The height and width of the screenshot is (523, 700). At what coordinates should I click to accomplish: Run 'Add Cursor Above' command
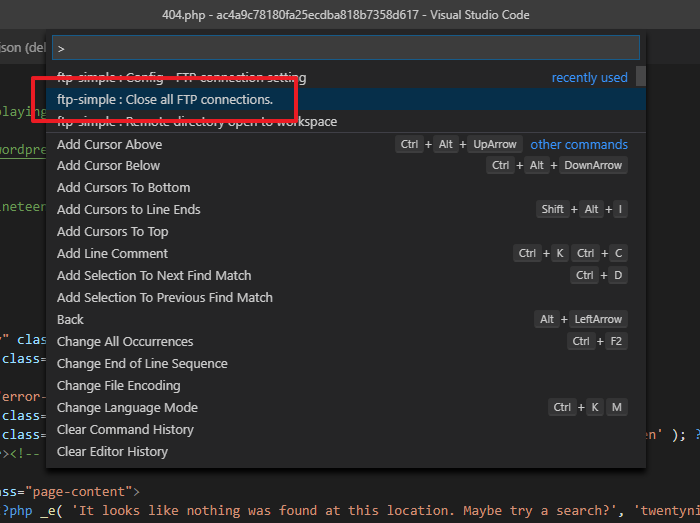click(346, 144)
